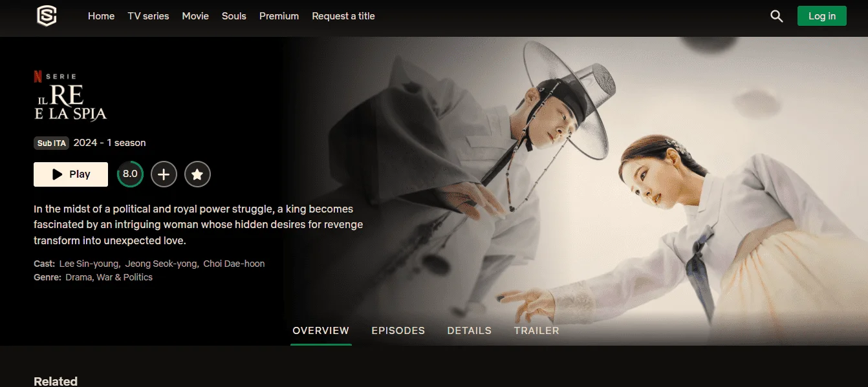Viewport: 868px width, 387px height.
Task: Mark title as favorite with star icon
Action: tap(197, 174)
